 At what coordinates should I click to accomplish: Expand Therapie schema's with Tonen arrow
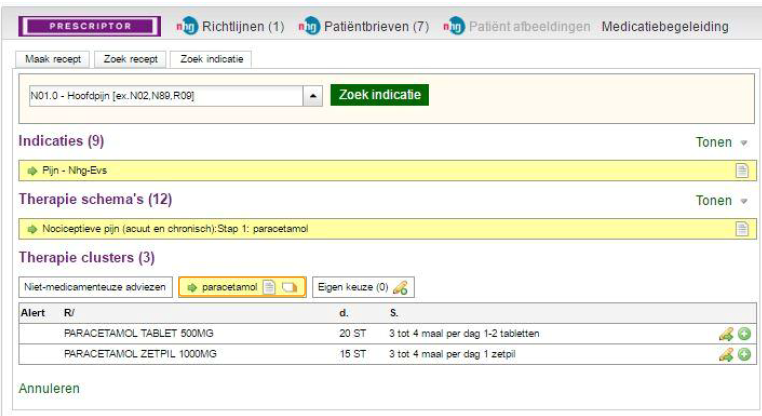(x=744, y=201)
